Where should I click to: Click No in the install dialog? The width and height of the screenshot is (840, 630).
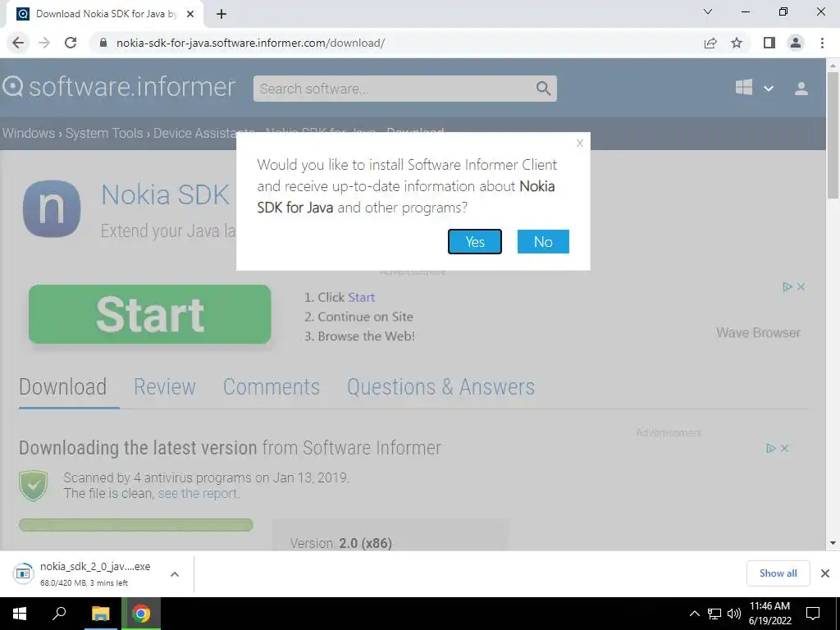coord(543,242)
